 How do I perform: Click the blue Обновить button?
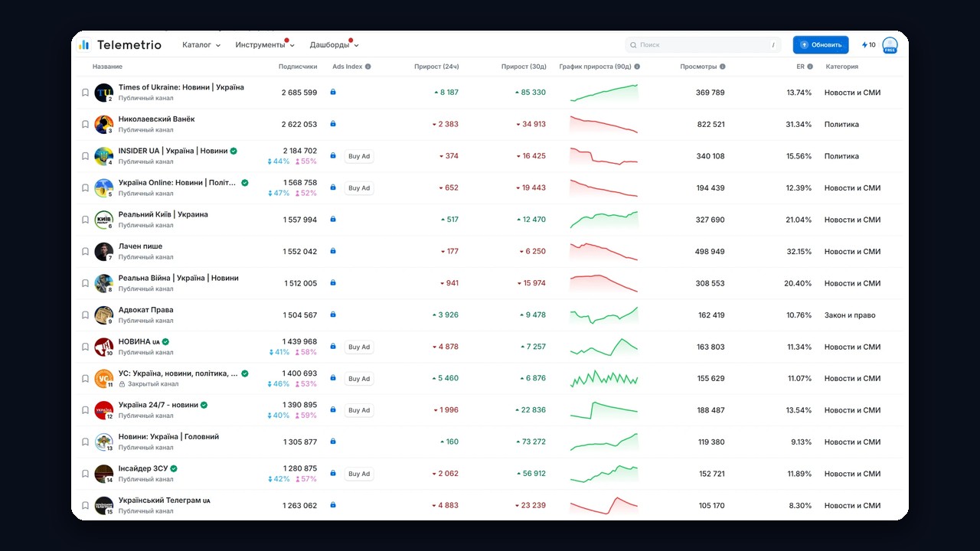tap(821, 45)
